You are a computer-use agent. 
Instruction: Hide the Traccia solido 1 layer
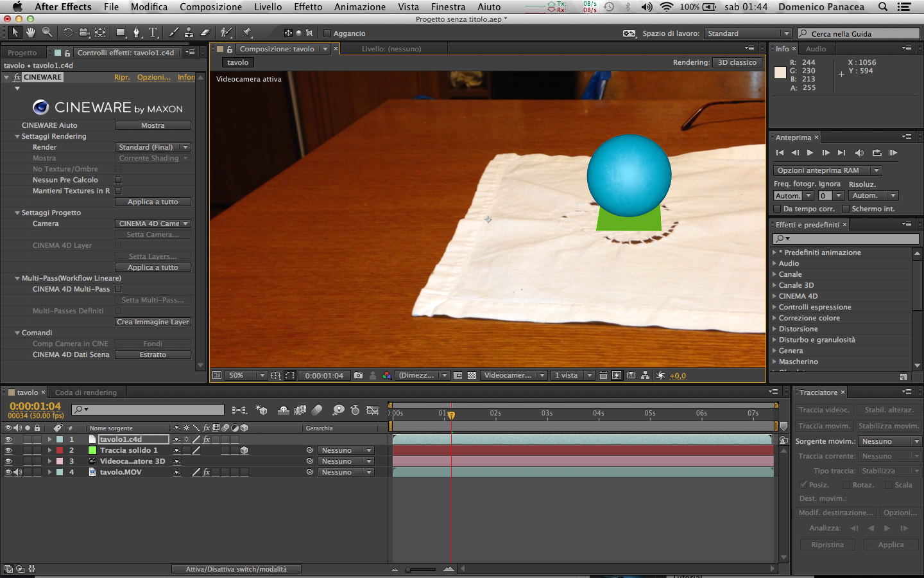(8, 451)
